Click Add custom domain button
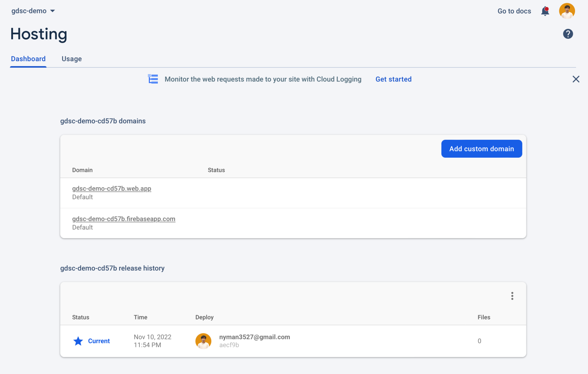 pyautogui.click(x=482, y=149)
